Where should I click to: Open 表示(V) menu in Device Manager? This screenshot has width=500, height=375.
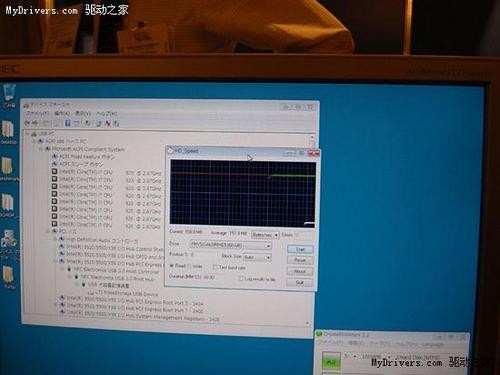point(82,113)
